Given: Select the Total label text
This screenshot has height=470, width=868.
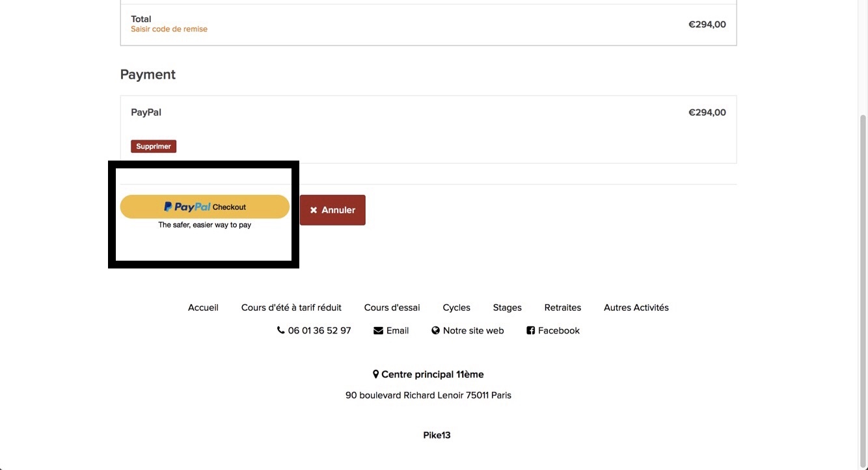Looking at the screenshot, I should pyautogui.click(x=141, y=19).
